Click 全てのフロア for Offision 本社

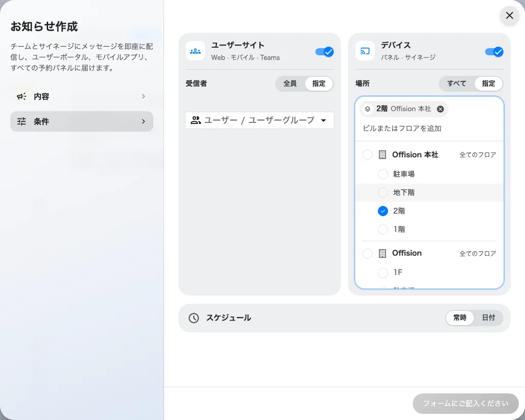[477, 155]
